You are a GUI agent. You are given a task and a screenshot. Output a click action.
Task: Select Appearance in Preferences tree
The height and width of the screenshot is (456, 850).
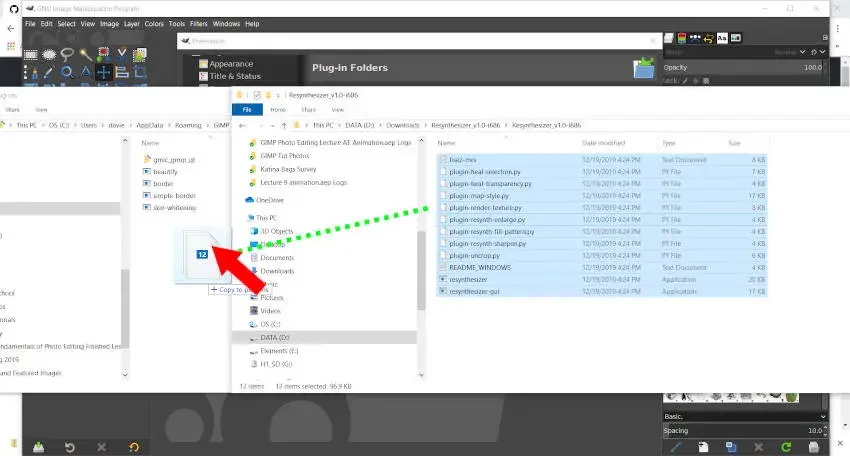[231, 64]
